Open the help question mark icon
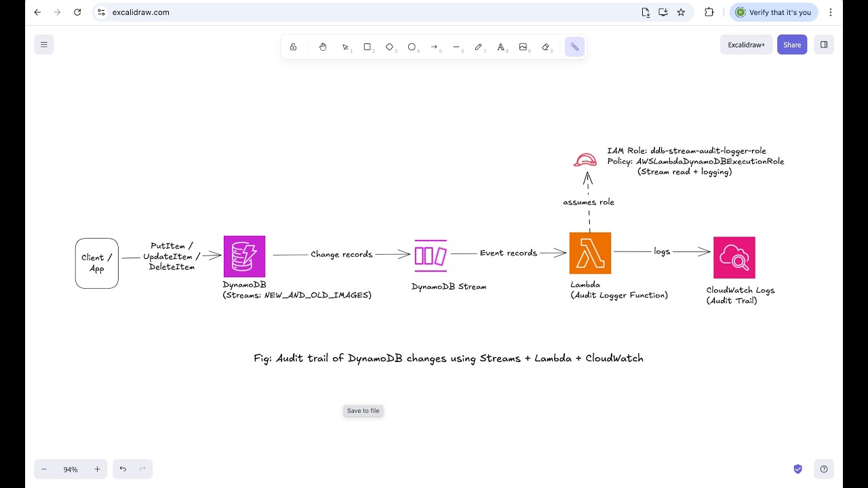Screen dimensions: 868x488 click(824, 469)
